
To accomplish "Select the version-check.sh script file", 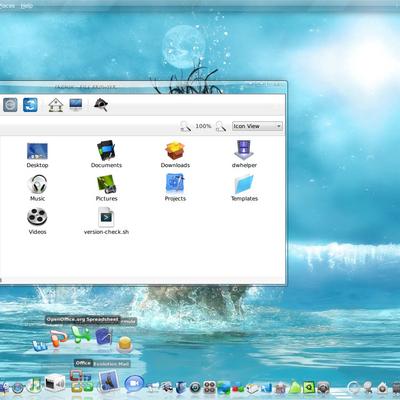I will click(x=106, y=221).
